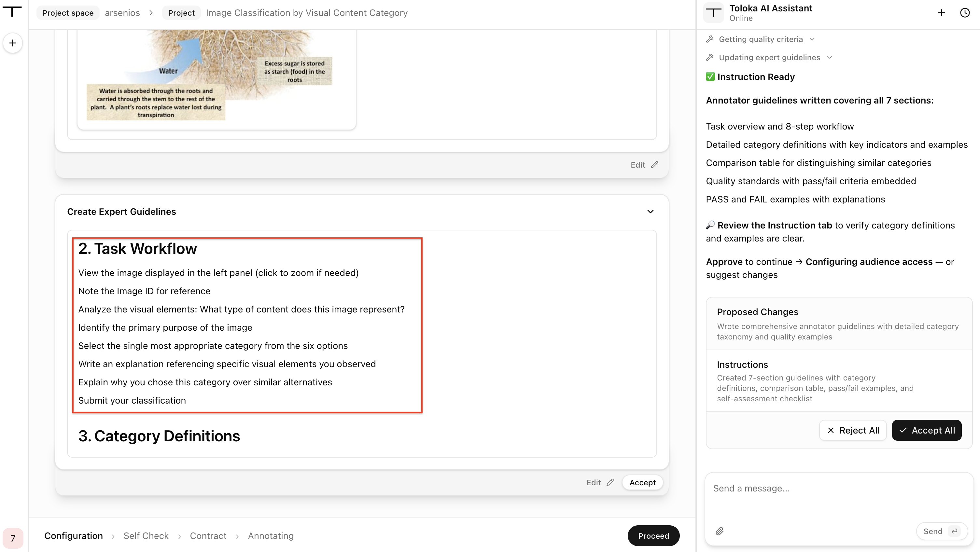Click 'PASS and FAIL examples with explanations'
980x552 pixels.
click(x=795, y=199)
